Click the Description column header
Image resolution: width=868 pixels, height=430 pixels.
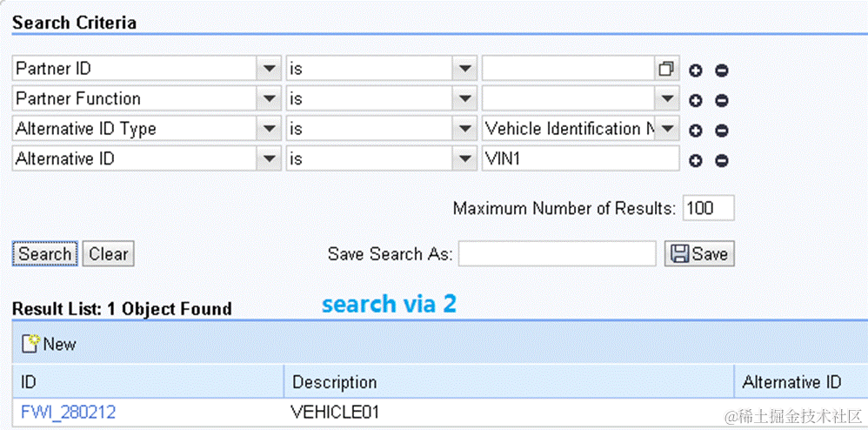pos(509,382)
